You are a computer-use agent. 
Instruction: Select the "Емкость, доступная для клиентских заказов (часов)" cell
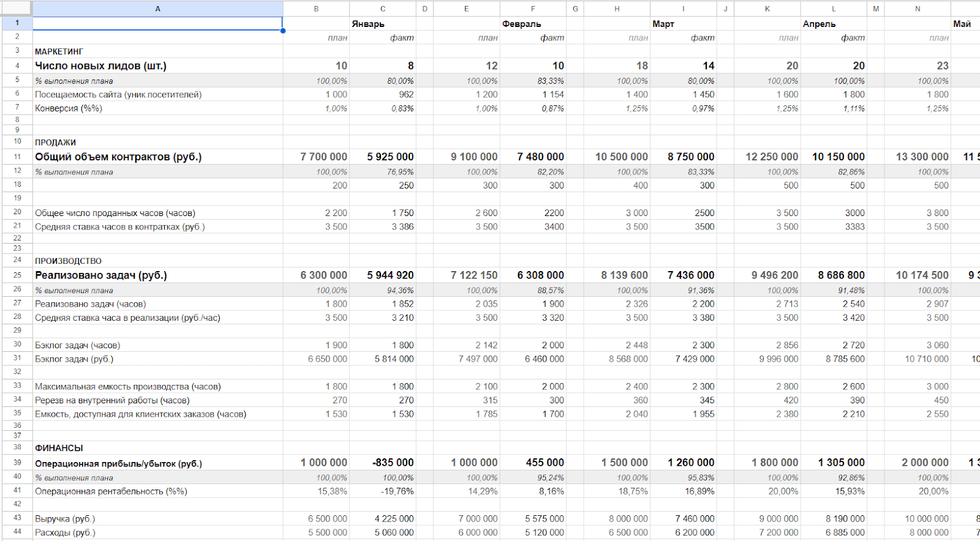(x=157, y=414)
